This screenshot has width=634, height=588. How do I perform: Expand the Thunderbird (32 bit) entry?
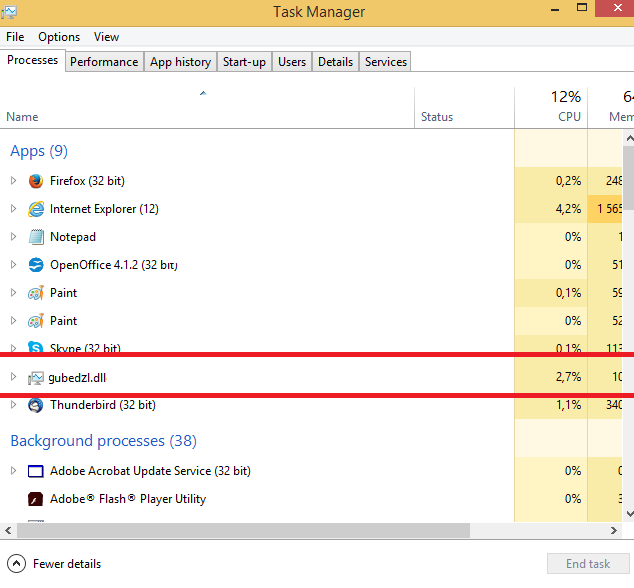coord(13,404)
